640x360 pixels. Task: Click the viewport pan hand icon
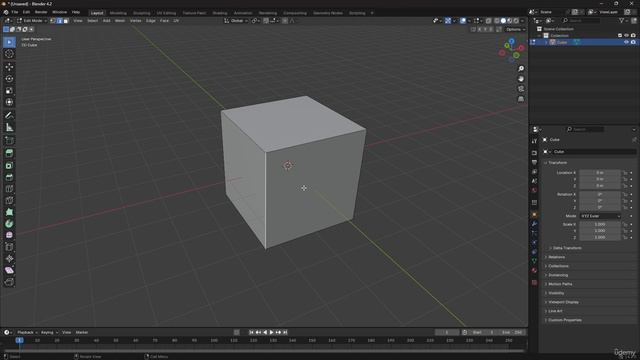521,79
